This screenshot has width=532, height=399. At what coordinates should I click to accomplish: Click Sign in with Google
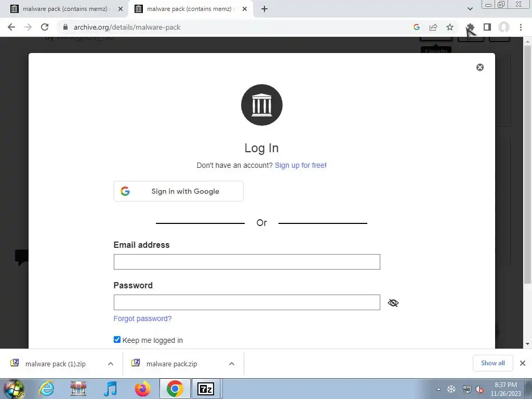point(179,191)
